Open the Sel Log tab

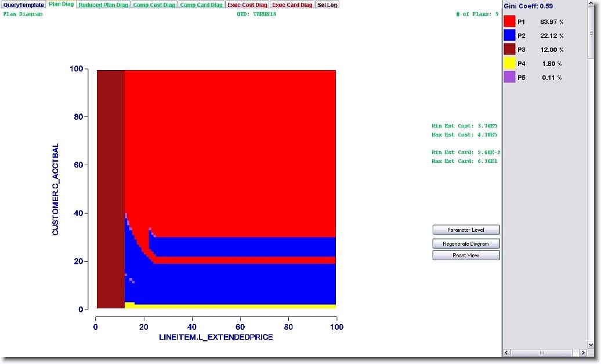[327, 5]
